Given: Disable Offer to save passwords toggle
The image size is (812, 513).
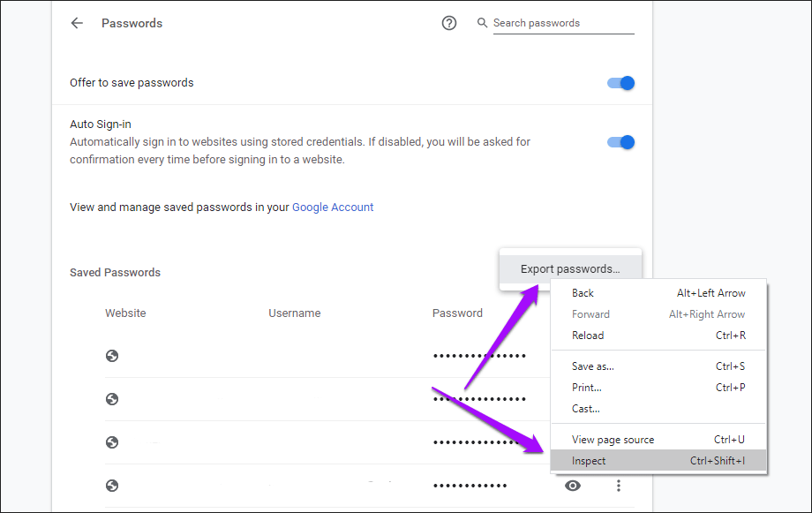Looking at the screenshot, I should (621, 83).
